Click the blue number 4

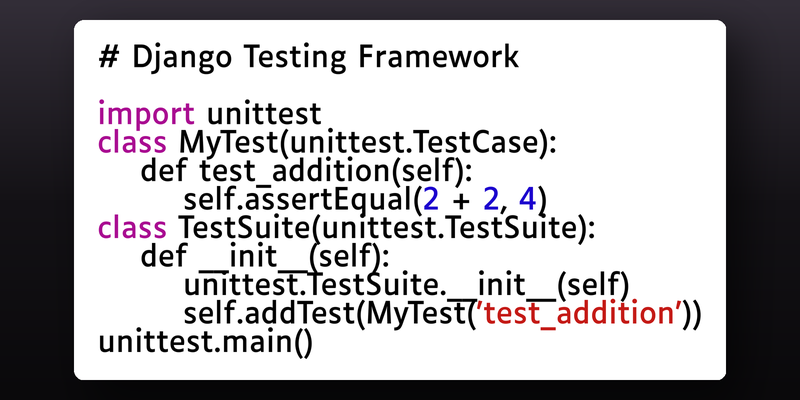[528, 201]
